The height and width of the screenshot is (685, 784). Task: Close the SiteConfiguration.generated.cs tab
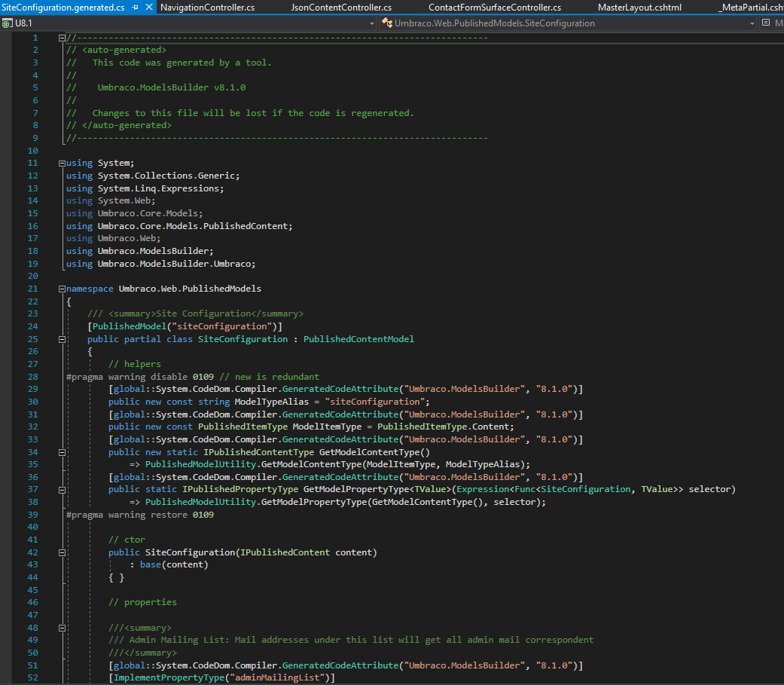(x=149, y=8)
